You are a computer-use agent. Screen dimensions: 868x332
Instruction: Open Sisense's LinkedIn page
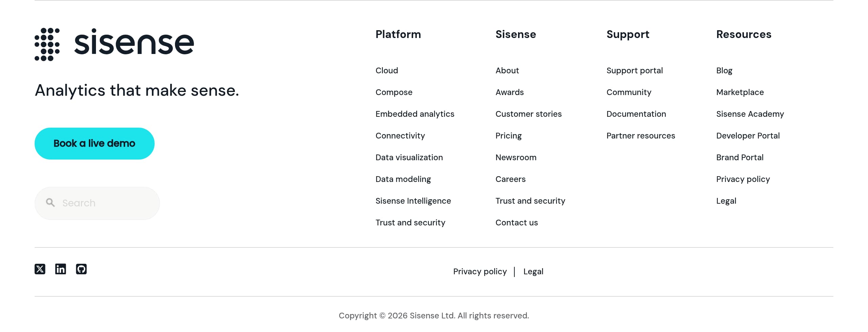point(61,269)
